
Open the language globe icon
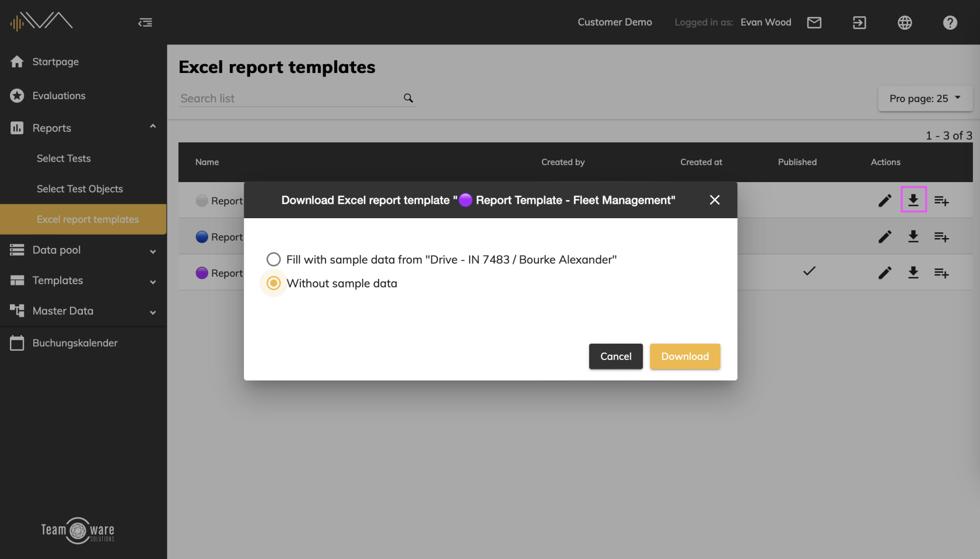pos(905,22)
